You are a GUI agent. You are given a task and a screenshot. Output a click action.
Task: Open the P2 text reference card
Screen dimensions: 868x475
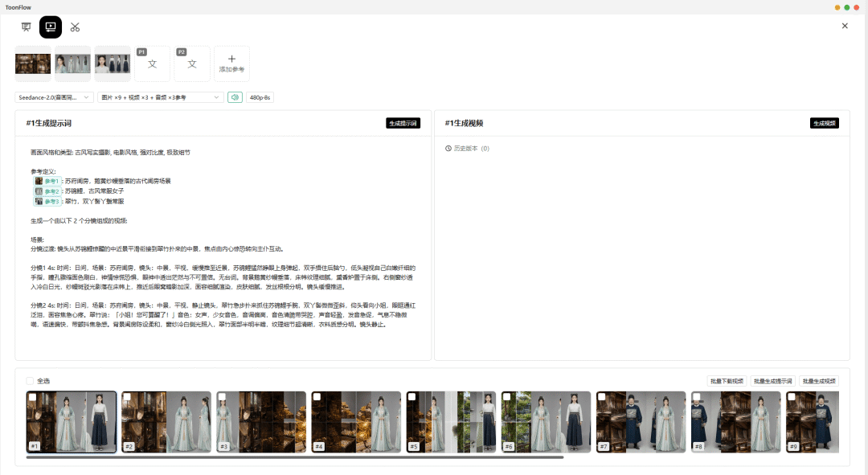[192, 63]
